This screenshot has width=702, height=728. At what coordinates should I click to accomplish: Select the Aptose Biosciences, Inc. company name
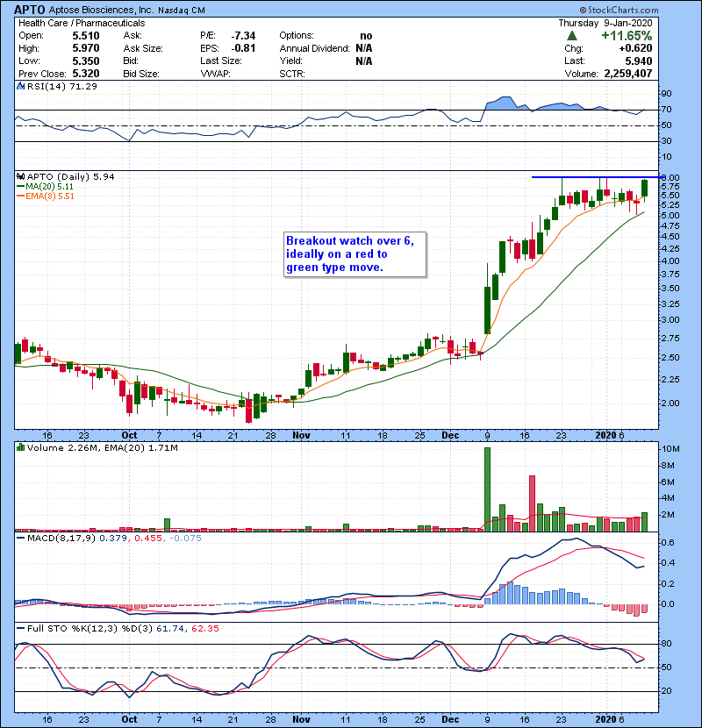(x=101, y=10)
